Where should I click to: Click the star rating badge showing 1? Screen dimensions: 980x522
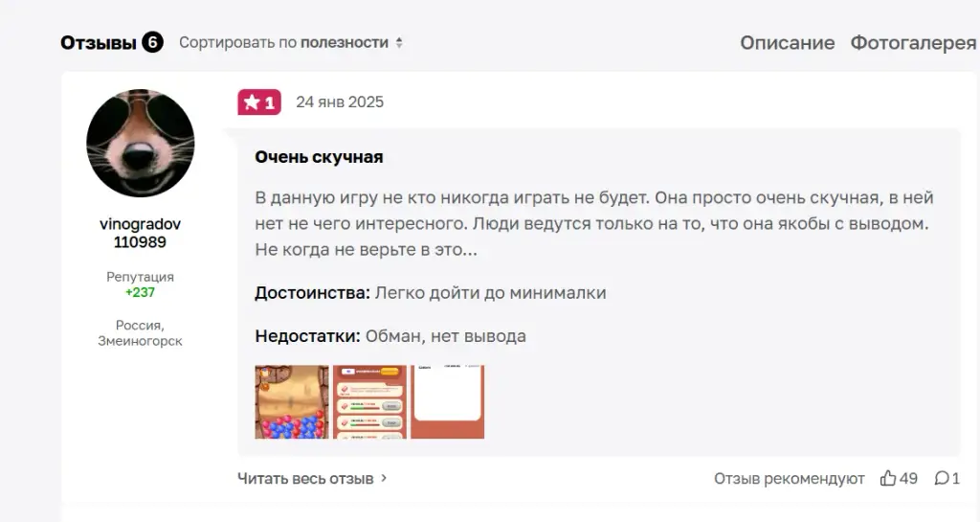(259, 102)
